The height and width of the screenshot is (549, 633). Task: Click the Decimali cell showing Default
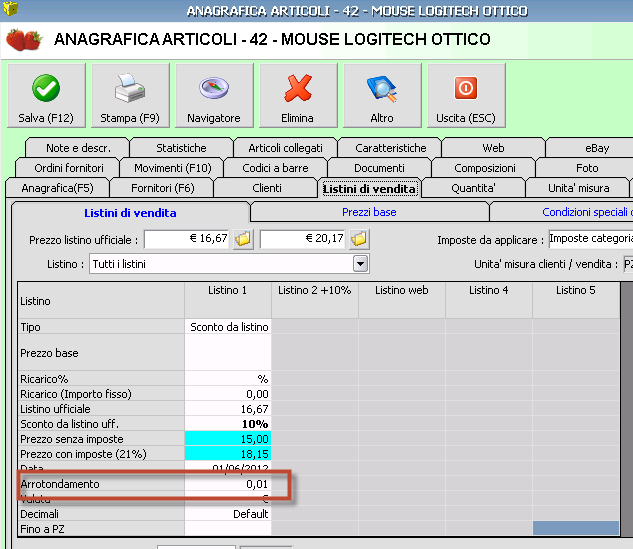coord(228,514)
